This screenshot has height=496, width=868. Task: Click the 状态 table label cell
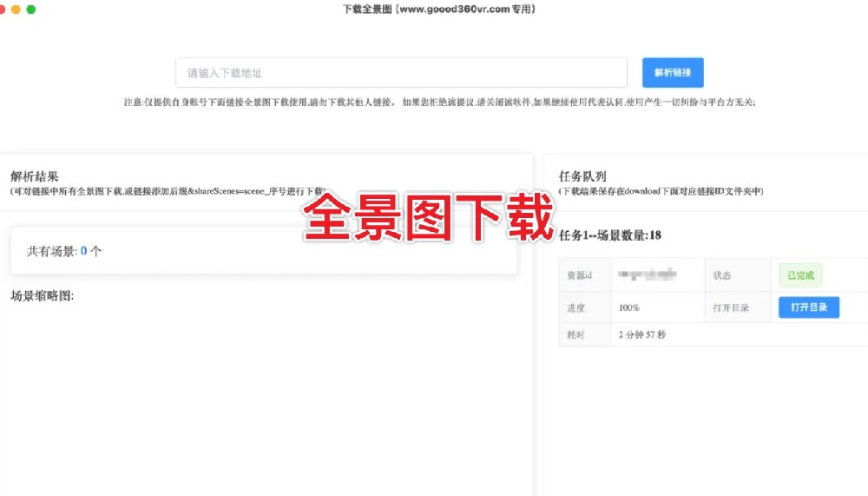(721, 275)
